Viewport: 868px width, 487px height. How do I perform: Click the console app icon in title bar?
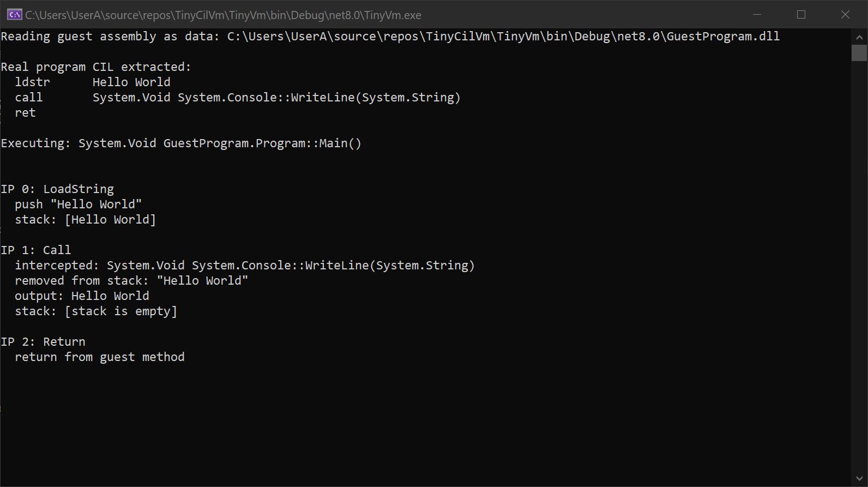pos(14,15)
